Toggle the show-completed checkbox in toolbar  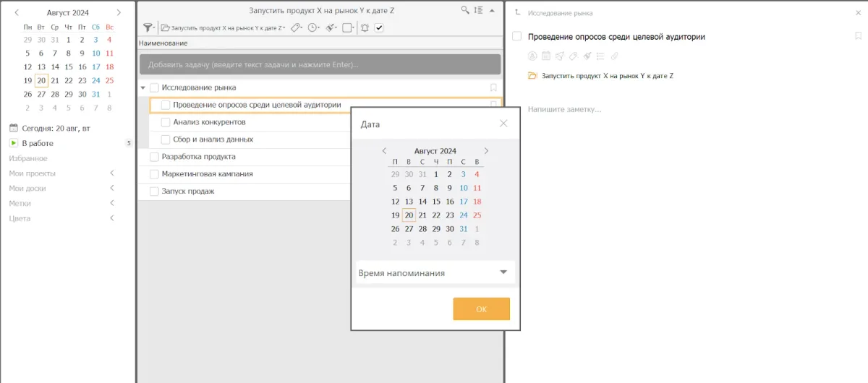click(379, 27)
